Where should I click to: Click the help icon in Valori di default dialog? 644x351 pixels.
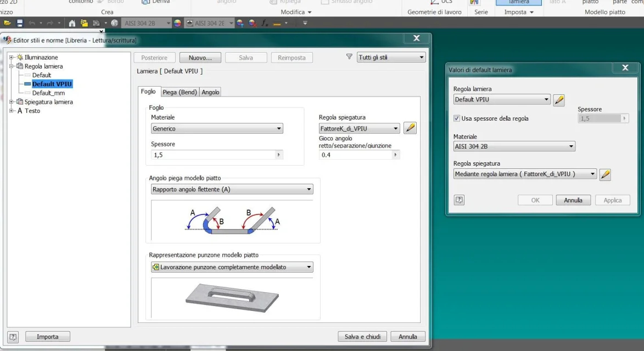[459, 200]
